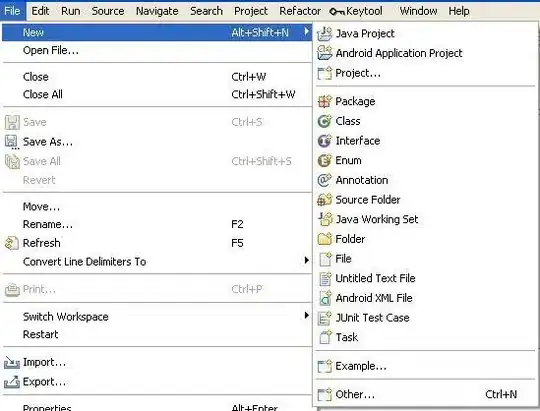Open the Window menu
Image resolution: width=540 pixels, height=411 pixels.
(x=418, y=11)
